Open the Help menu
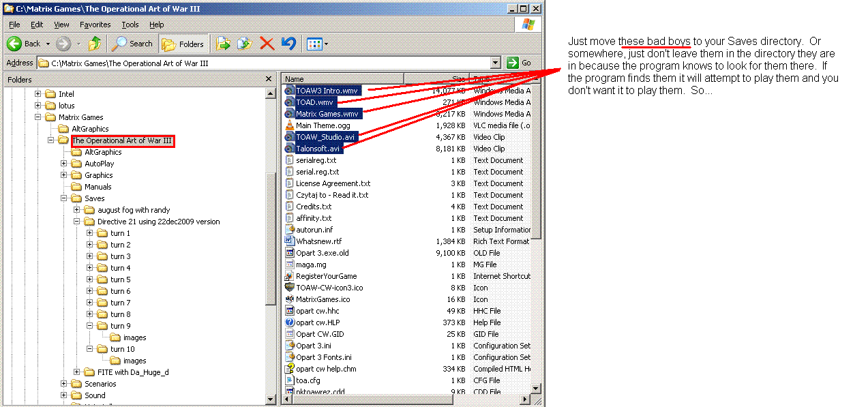 point(157,25)
